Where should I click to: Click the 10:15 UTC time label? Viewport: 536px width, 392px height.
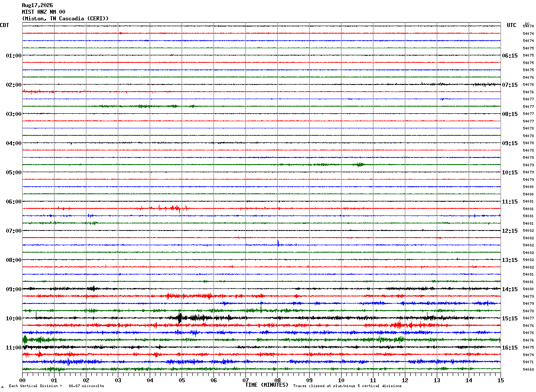point(510,173)
